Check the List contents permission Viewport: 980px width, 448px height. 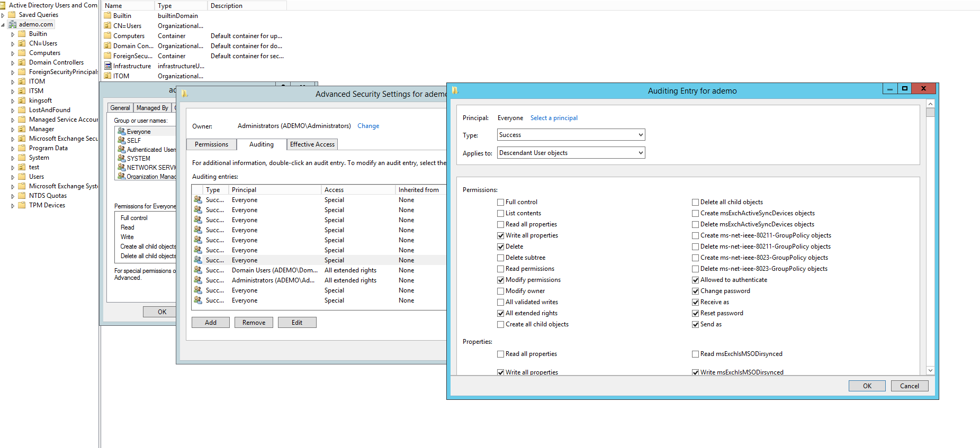(501, 213)
